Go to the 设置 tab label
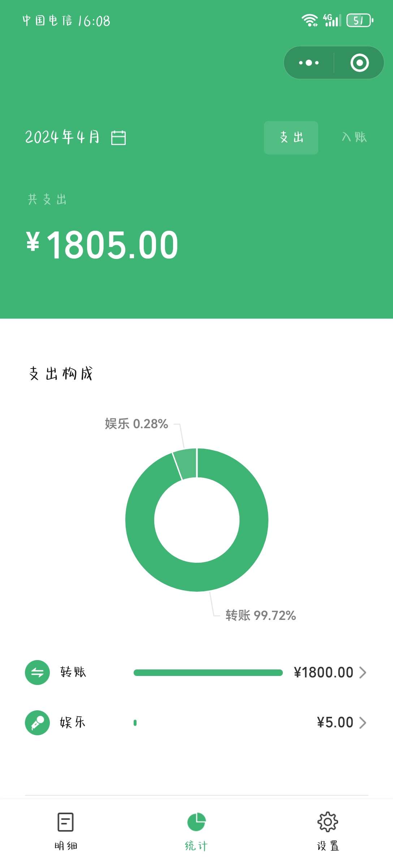393x868 pixels. coord(328,846)
